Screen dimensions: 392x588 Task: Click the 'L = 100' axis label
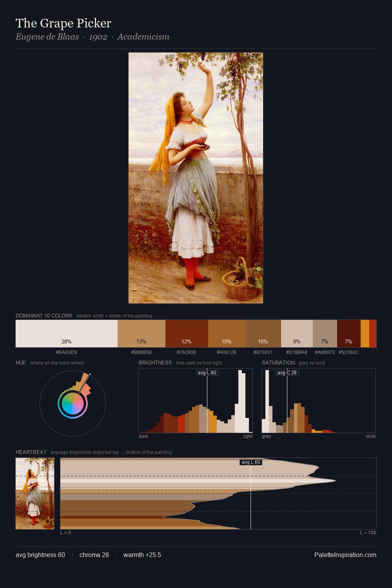click(368, 533)
